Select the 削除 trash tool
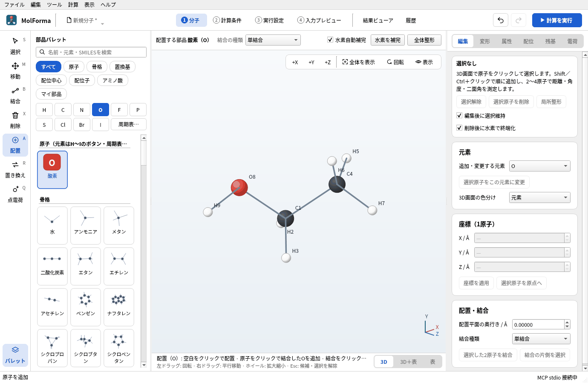Image resolution: width=588 pixels, height=383 pixels. pos(15,120)
